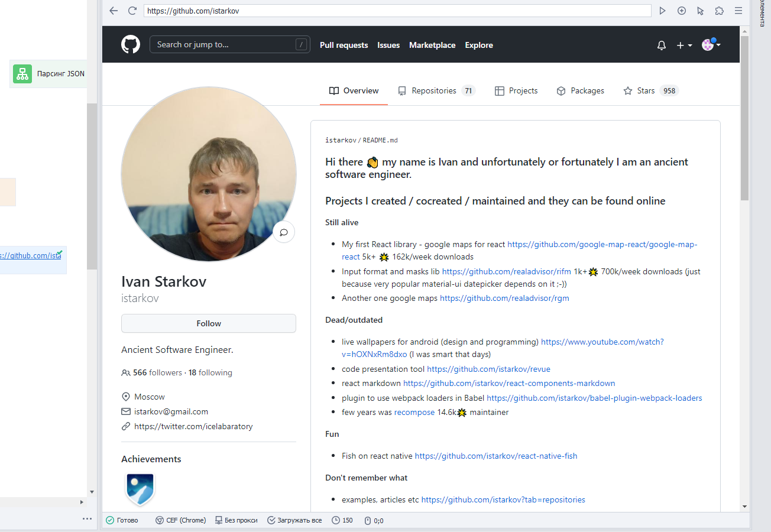Open the puzzle-piece extensions icon
Image resolution: width=771 pixels, height=532 pixels.
[x=720, y=11]
